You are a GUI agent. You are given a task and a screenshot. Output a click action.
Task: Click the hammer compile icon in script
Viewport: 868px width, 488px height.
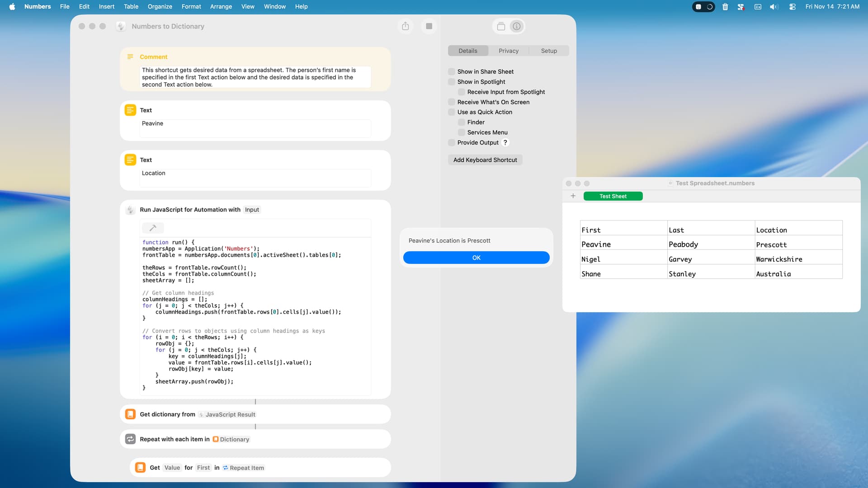click(x=153, y=228)
